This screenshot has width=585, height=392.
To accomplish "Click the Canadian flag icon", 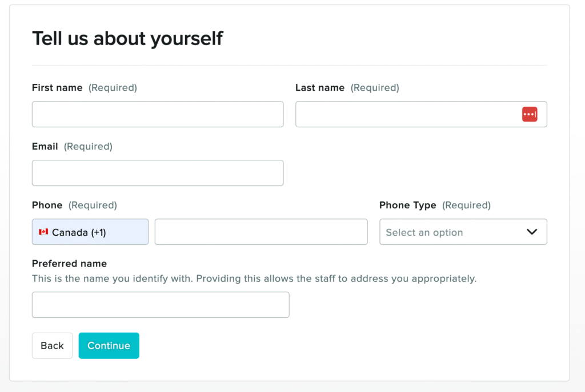I will [x=43, y=232].
